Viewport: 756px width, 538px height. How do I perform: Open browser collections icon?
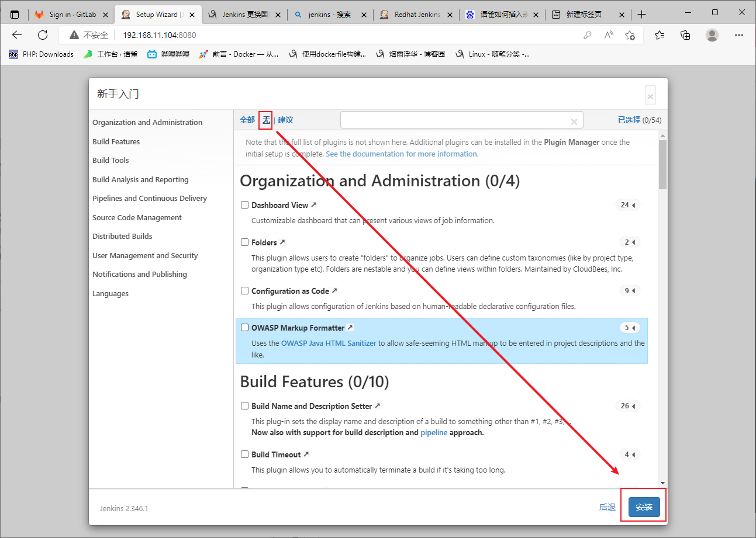[x=686, y=35]
